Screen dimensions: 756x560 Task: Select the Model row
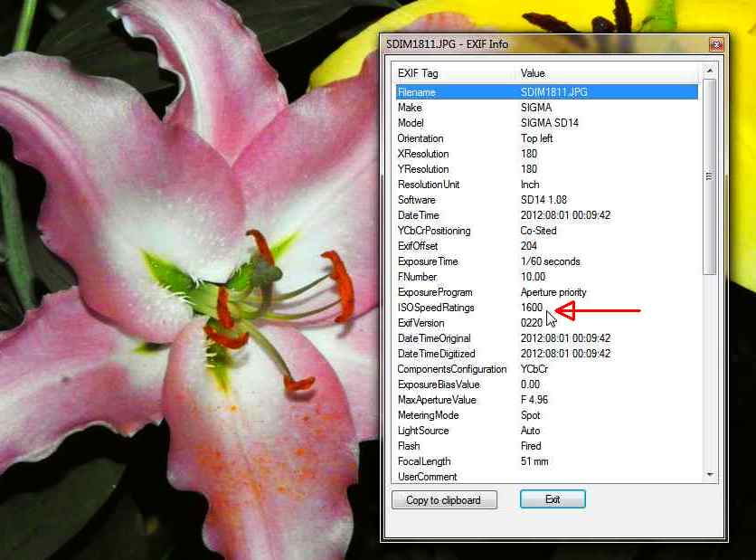tap(547, 123)
